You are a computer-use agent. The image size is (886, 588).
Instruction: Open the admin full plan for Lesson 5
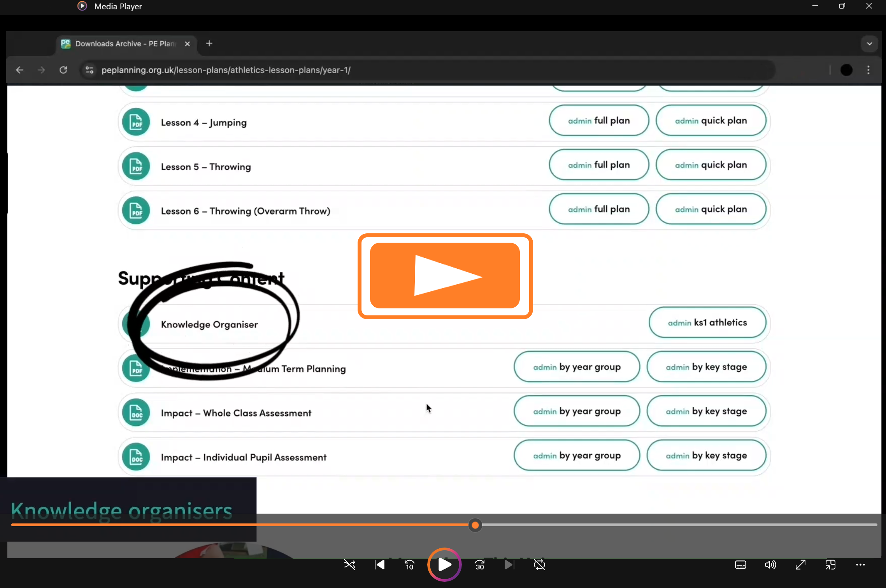598,164
